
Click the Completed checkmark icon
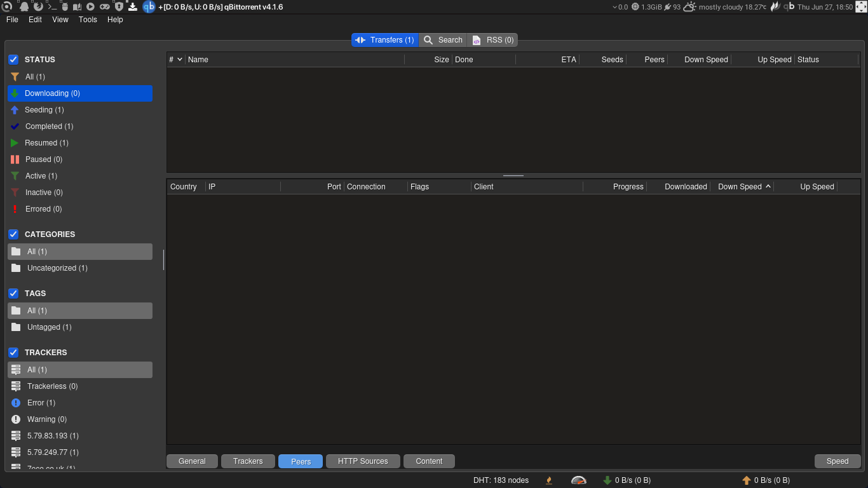(x=15, y=126)
